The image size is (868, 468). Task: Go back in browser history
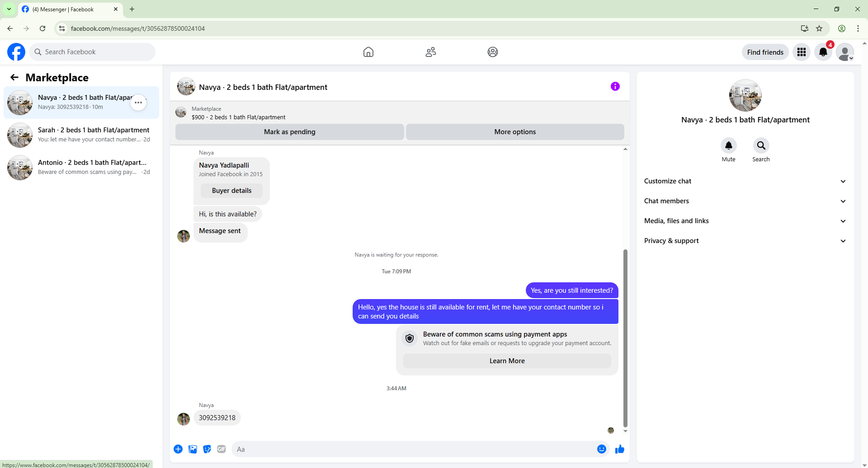[10, 28]
